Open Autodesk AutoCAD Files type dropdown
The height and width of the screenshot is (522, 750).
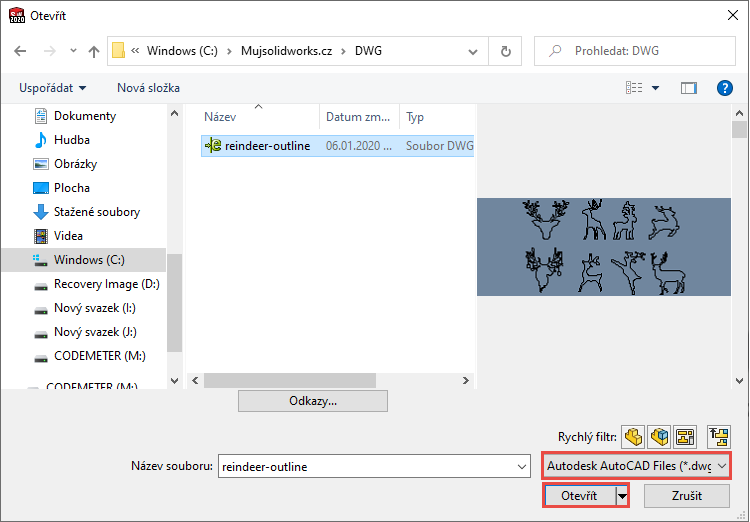[636, 466]
